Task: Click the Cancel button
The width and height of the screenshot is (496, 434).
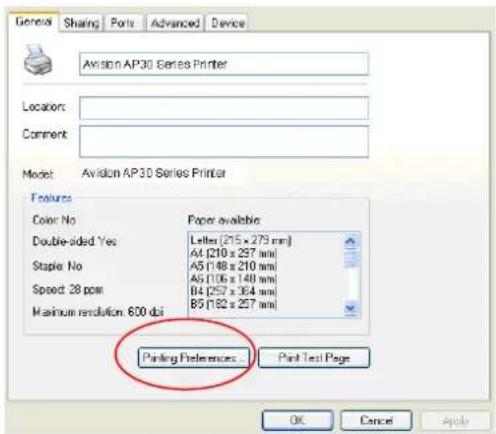Action: 376,420
